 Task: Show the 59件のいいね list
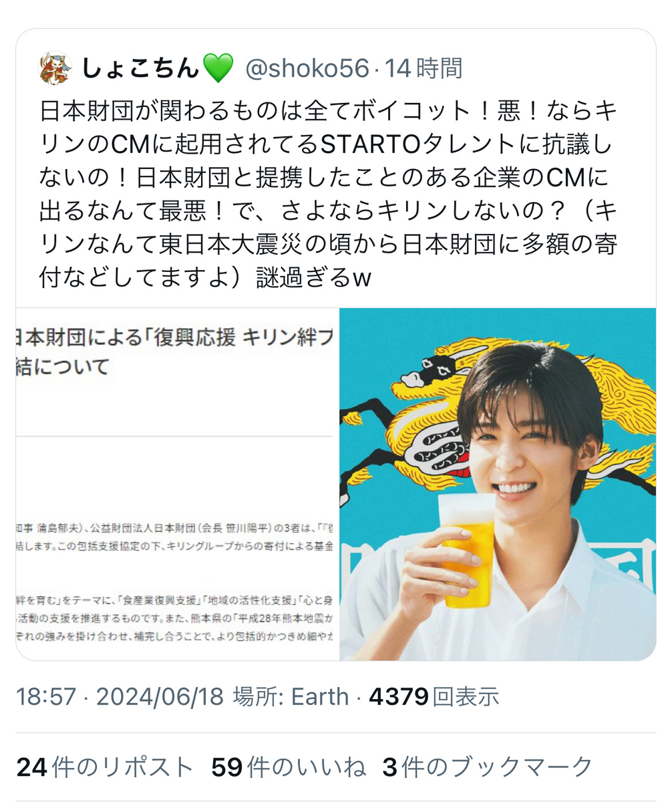pos(289,767)
